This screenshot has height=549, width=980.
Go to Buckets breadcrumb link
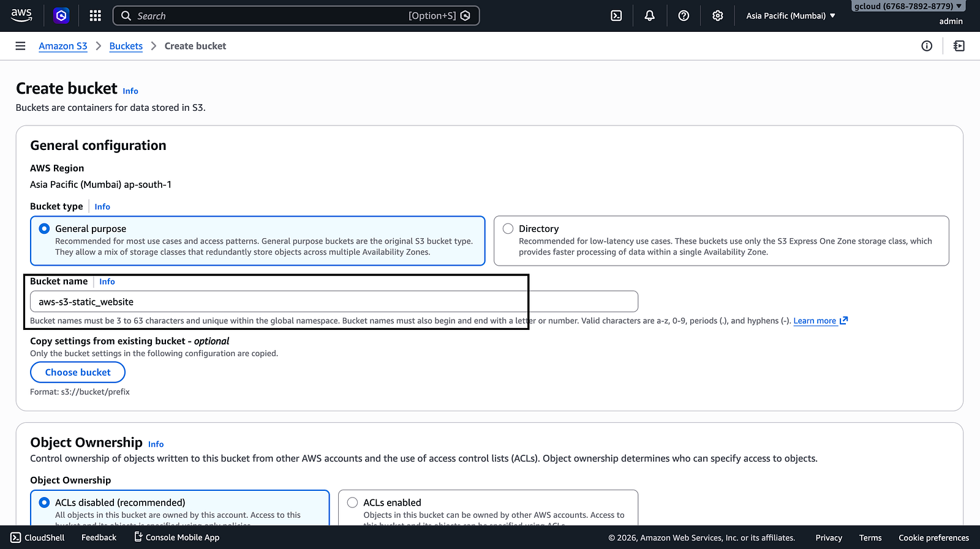(x=126, y=46)
